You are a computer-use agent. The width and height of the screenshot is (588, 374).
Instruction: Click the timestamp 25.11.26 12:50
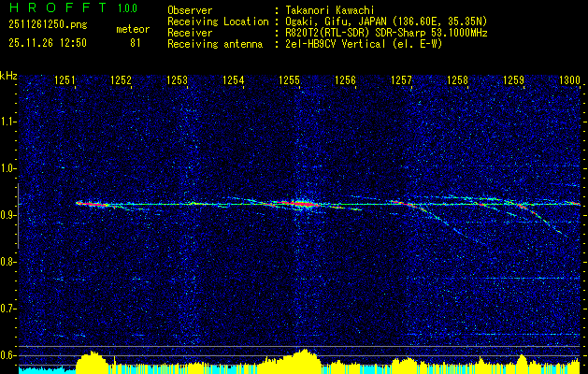tap(48, 43)
